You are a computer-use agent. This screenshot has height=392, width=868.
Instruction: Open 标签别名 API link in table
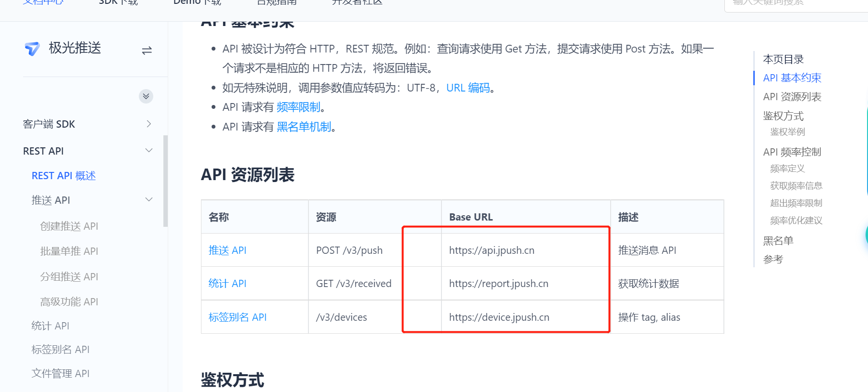tap(238, 317)
